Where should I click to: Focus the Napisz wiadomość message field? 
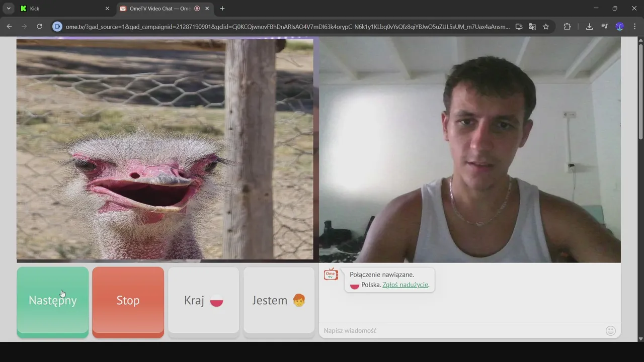coord(462,330)
